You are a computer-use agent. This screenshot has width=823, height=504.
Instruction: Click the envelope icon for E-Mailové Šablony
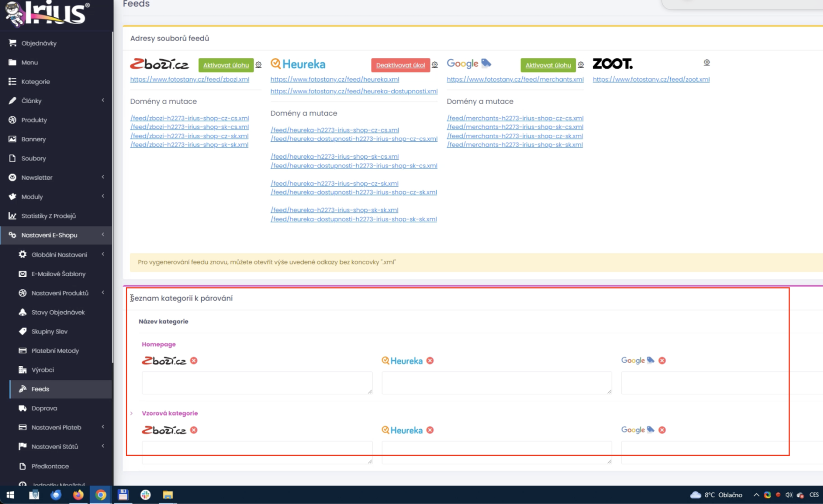click(22, 274)
